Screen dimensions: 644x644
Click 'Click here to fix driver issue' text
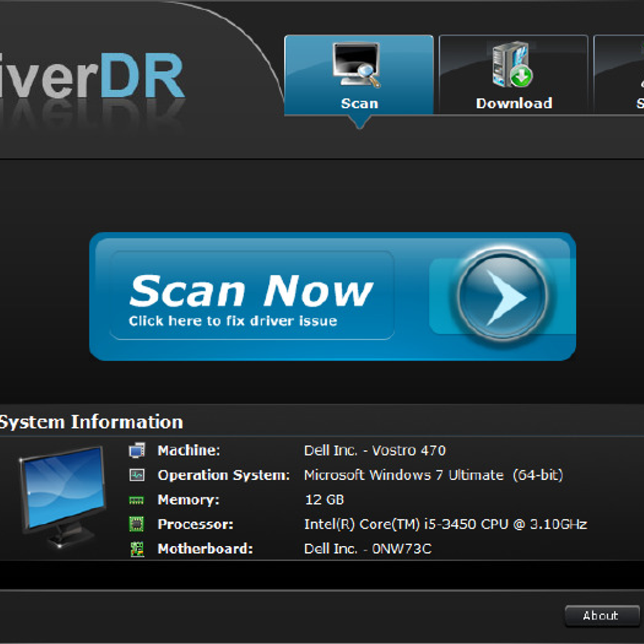coord(233,321)
